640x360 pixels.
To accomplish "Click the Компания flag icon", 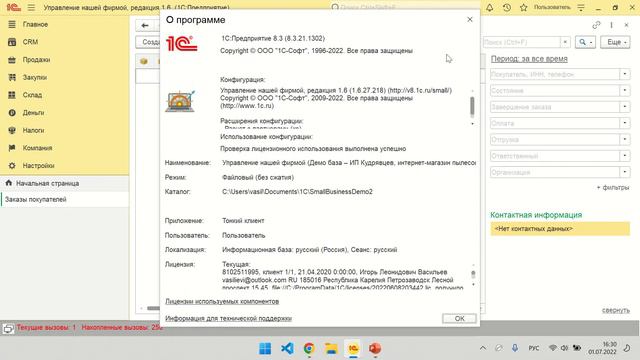I will pyautogui.click(x=12, y=148).
